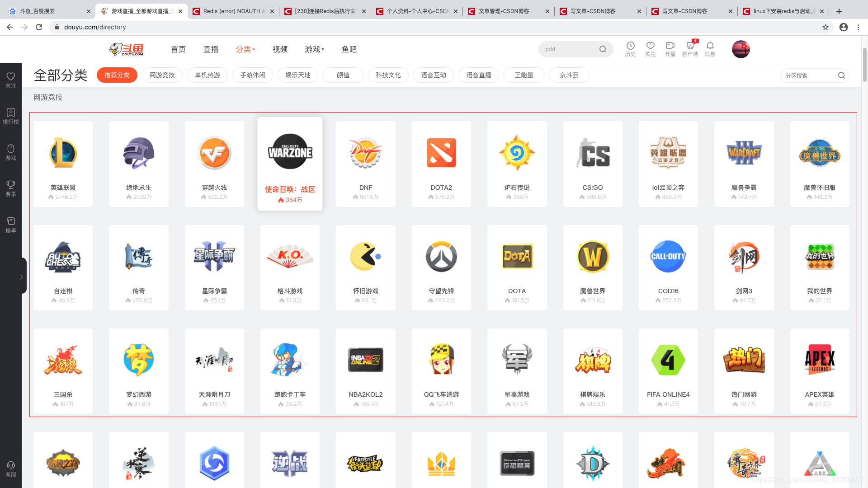Screen dimensions: 868x488
Task: Select the 娱乐天地 filter tab
Action: click(x=298, y=75)
